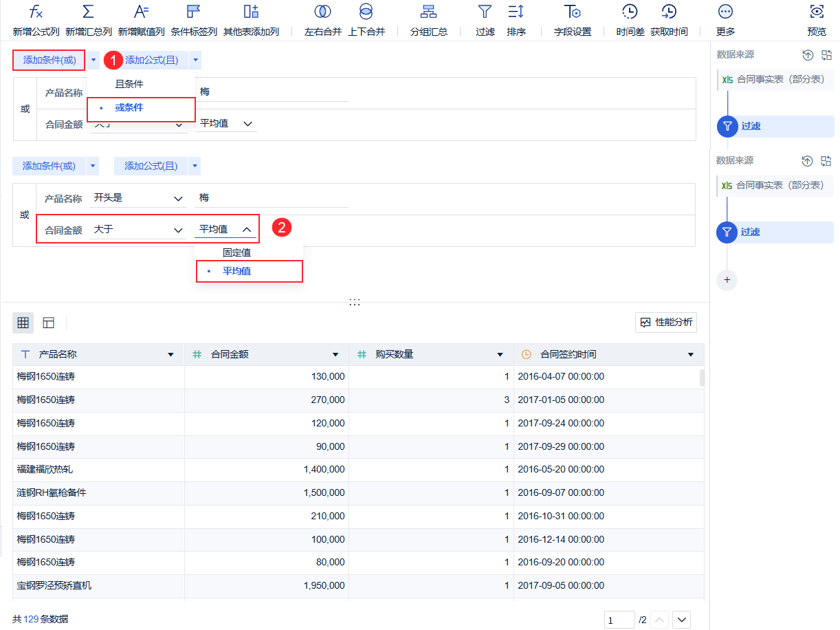Select 固定值 from dropdown list

[249, 252]
